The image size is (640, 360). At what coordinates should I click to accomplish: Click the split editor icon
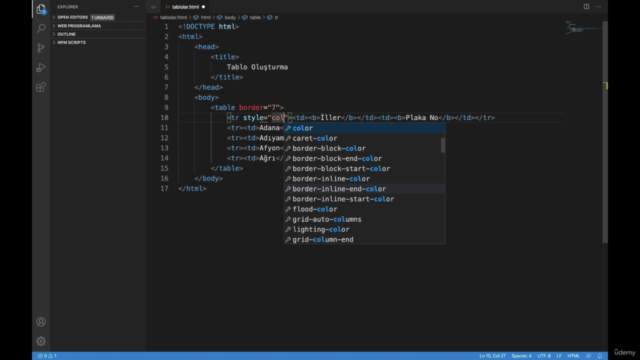click(586, 7)
